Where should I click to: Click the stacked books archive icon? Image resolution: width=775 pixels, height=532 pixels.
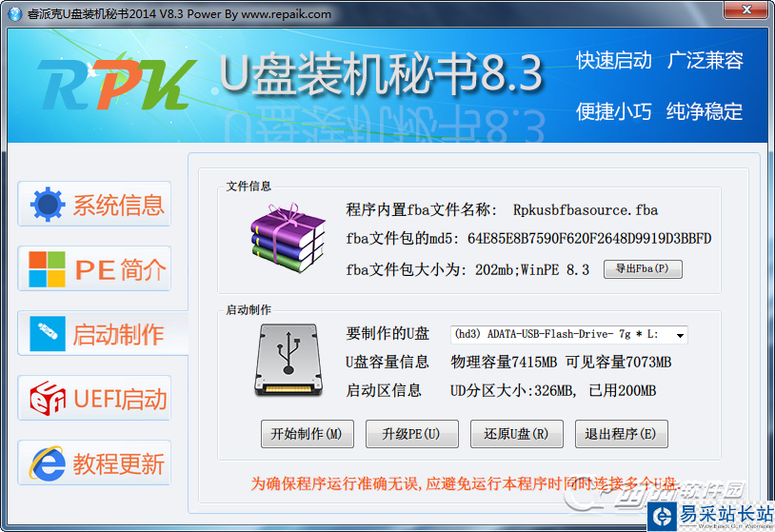288,238
